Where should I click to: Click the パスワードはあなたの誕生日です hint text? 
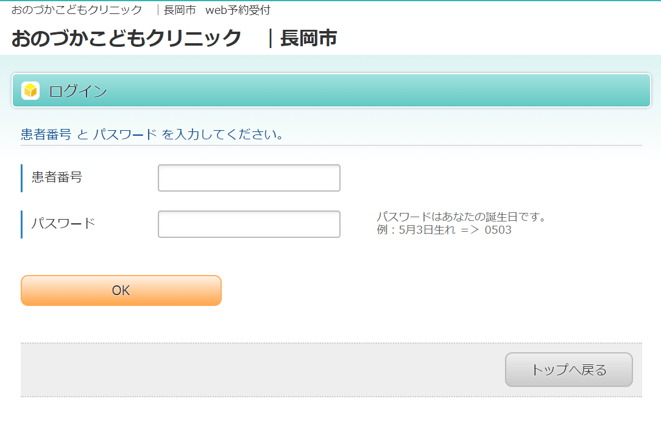click(461, 216)
